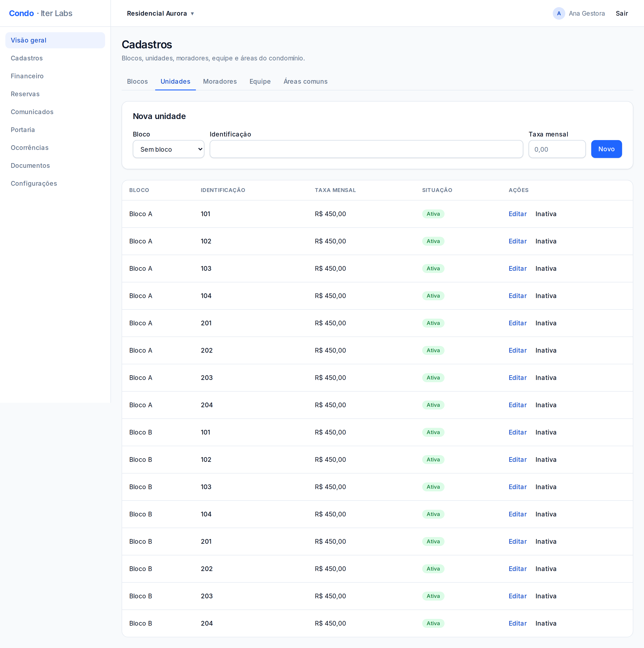Screen dimensions: 644x648
Task: Click the Ana Gestora avatar icon
Action: click(x=559, y=13)
